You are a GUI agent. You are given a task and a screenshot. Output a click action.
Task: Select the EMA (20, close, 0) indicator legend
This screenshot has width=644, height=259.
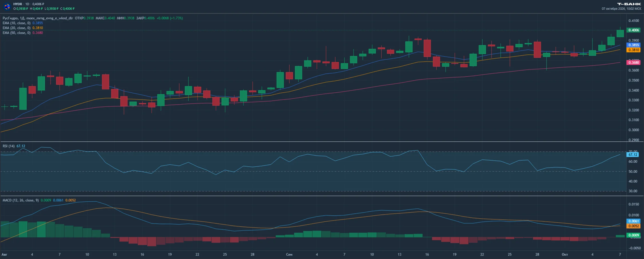16,28
